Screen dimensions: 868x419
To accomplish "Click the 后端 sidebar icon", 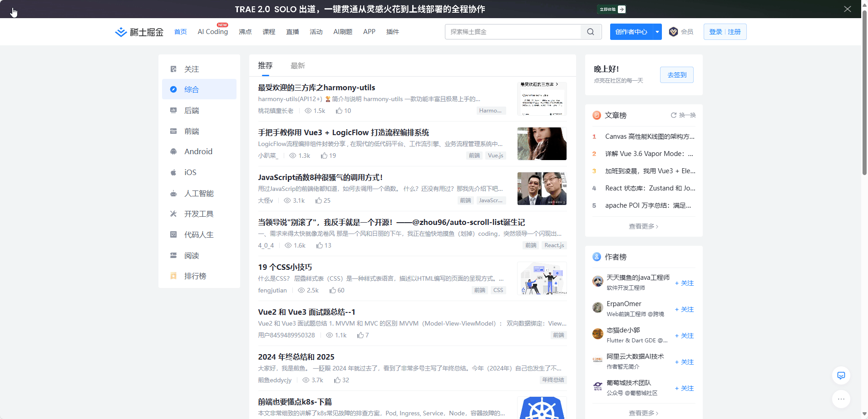I will pos(173,110).
